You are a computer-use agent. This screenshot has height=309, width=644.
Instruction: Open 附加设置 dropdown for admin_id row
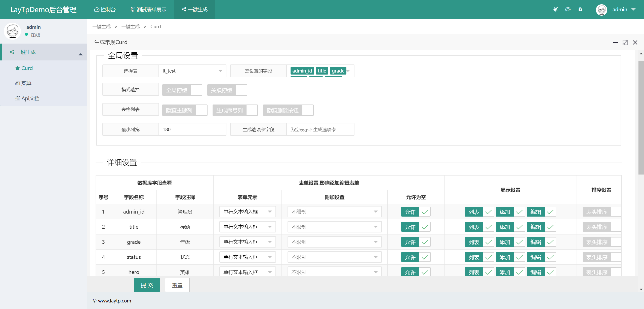point(335,212)
